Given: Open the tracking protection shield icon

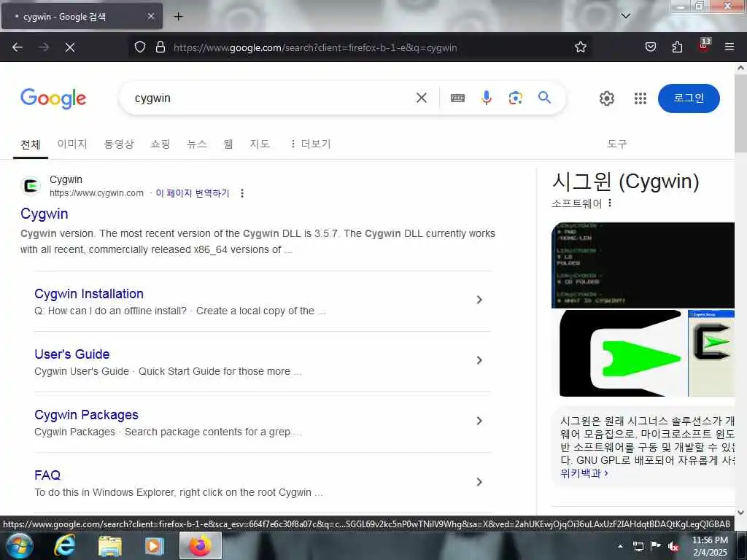Looking at the screenshot, I should (x=139, y=47).
